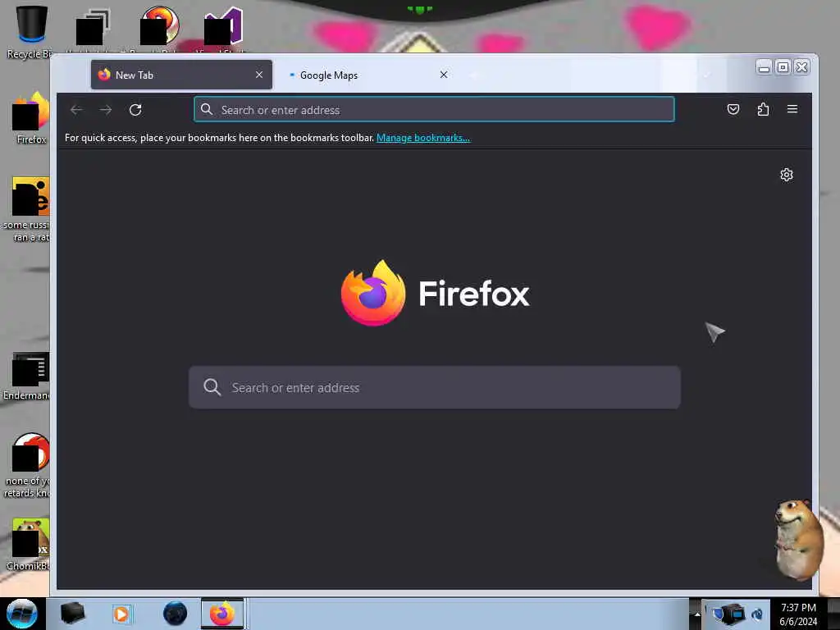Focus the center page search box

tap(435, 387)
